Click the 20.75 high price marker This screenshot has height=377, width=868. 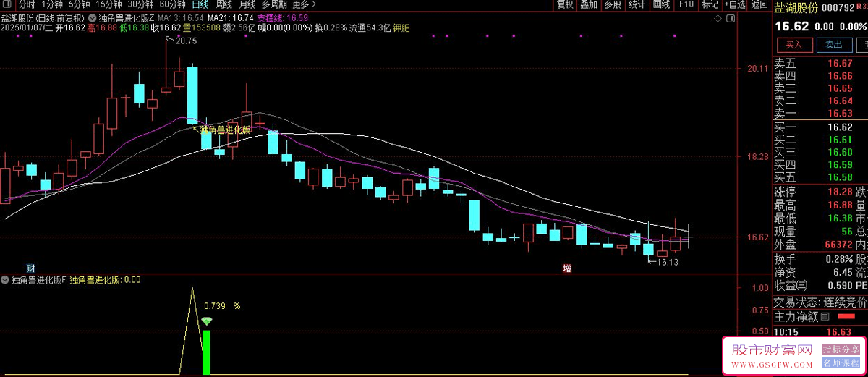click(186, 41)
